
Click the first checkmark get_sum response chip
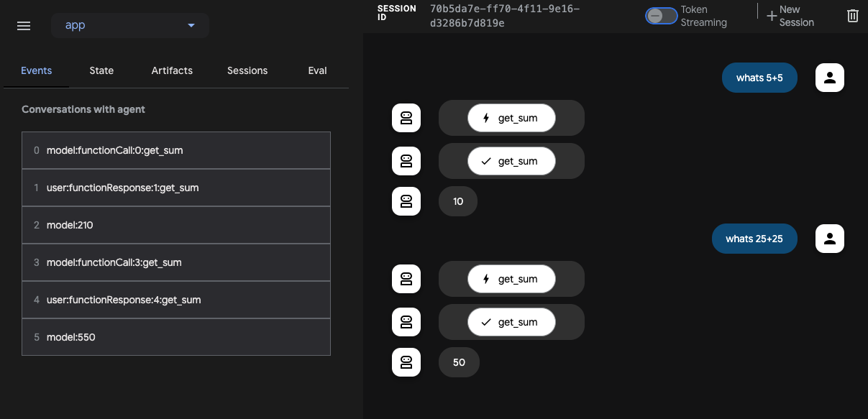[x=511, y=161]
